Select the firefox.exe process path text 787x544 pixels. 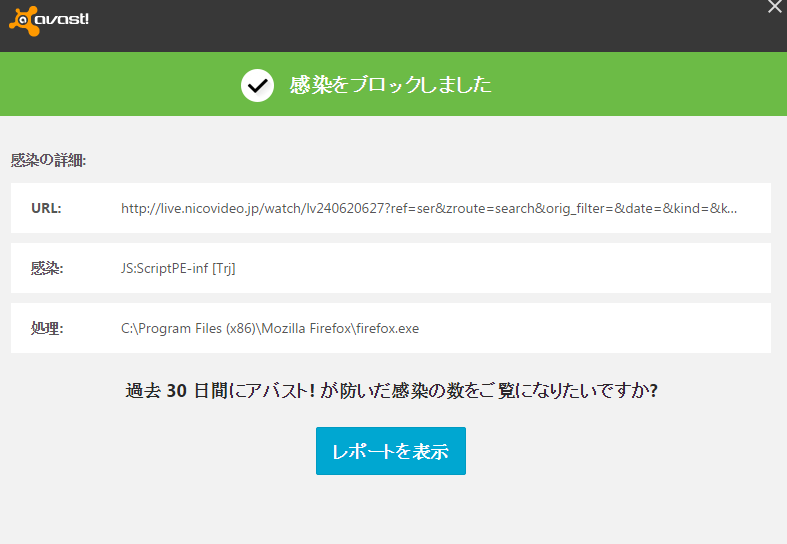(x=270, y=328)
